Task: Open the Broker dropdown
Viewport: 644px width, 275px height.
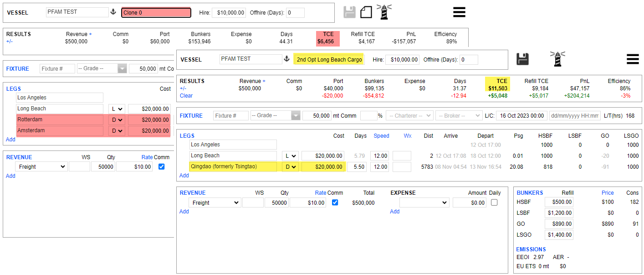Action: (459, 116)
